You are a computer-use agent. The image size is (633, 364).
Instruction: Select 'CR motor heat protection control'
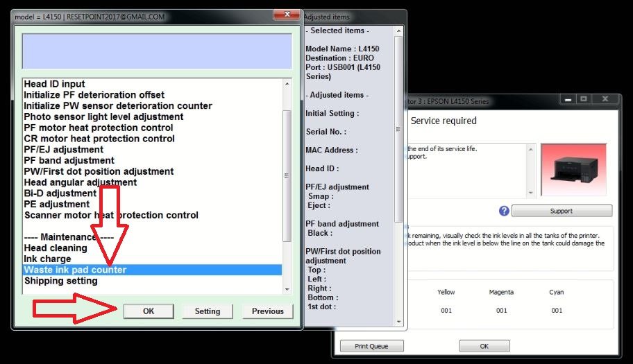point(99,138)
